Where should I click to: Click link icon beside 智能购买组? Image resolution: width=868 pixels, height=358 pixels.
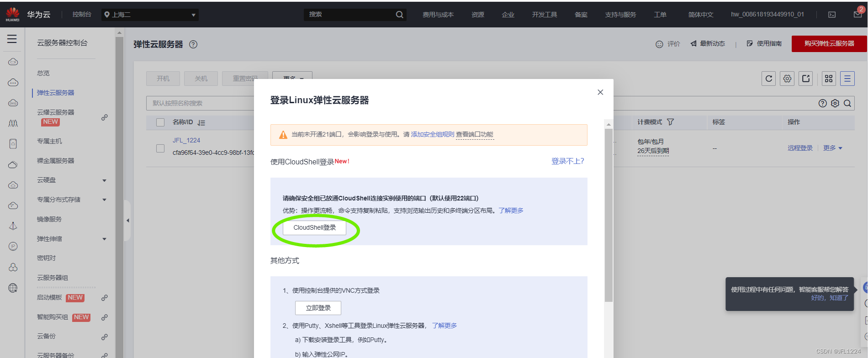click(x=105, y=317)
